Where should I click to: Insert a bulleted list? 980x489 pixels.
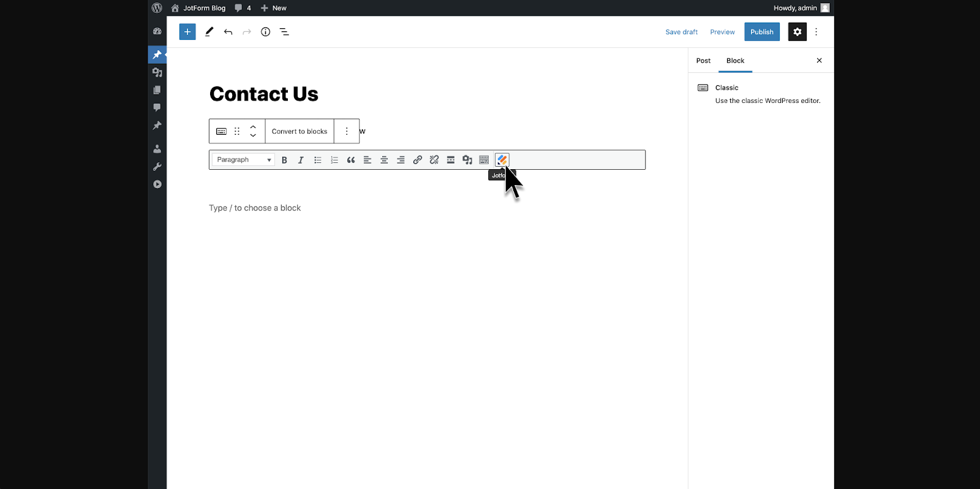click(x=317, y=160)
